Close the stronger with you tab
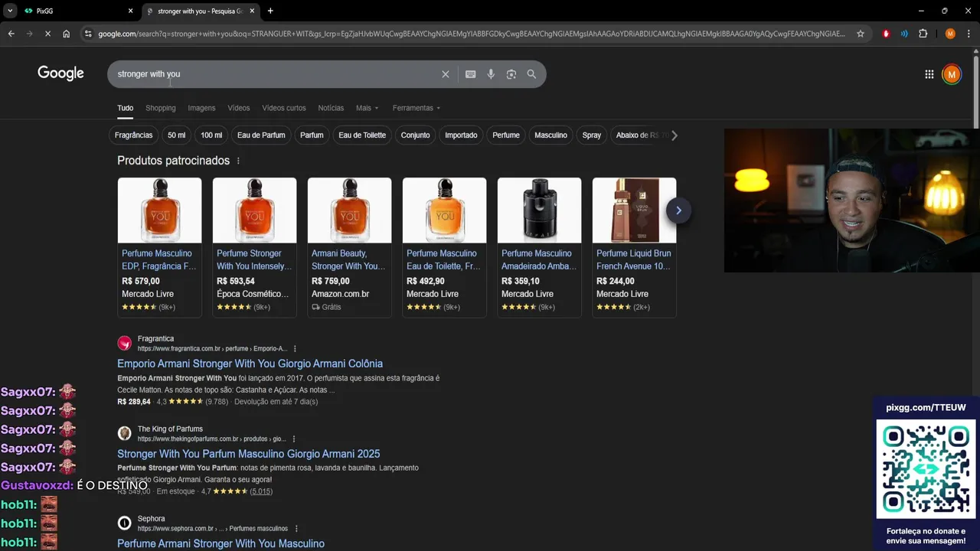The width and height of the screenshot is (980, 551). point(252,11)
